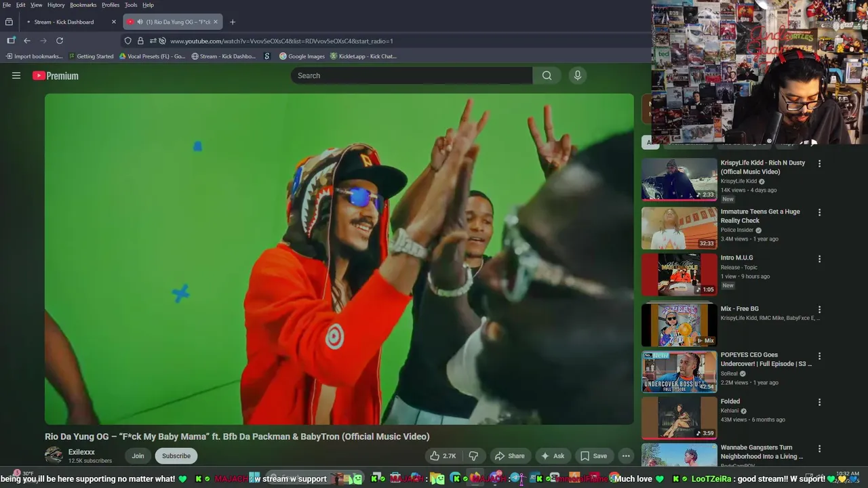The image size is (868, 488).
Task: Open more actions ellipsis below video
Action: point(626,456)
